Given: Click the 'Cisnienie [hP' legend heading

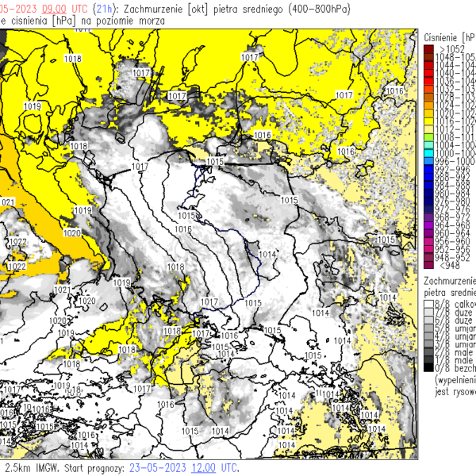Looking at the screenshot, I should [450, 37].
